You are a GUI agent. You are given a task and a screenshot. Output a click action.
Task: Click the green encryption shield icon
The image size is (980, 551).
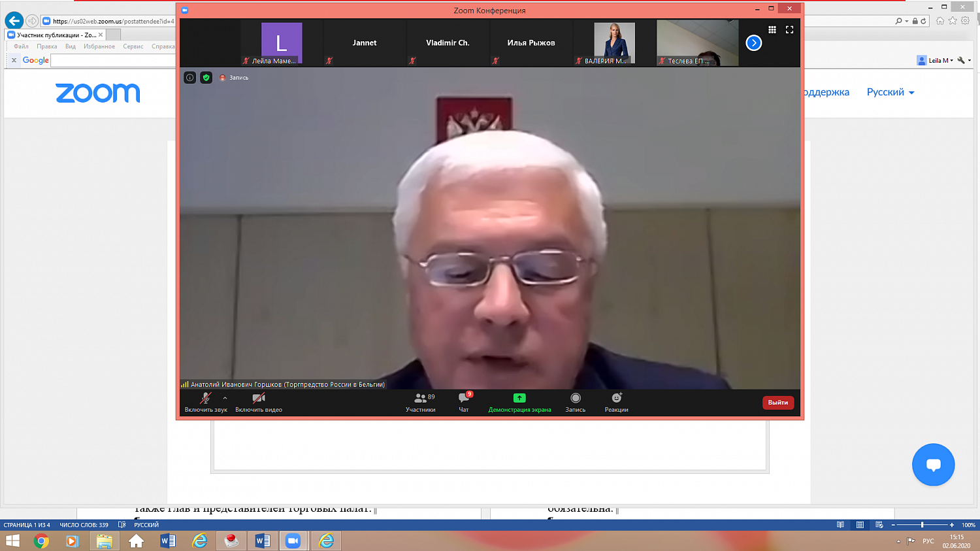206,78
